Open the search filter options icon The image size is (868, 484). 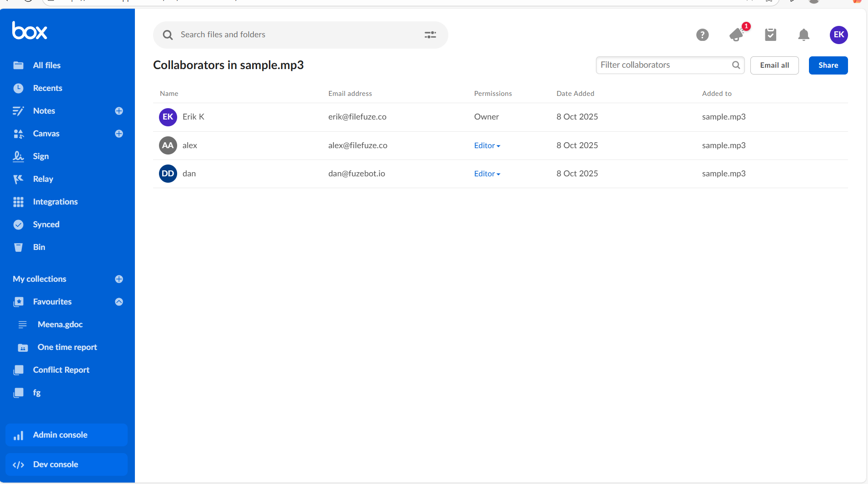coord(430,35)
